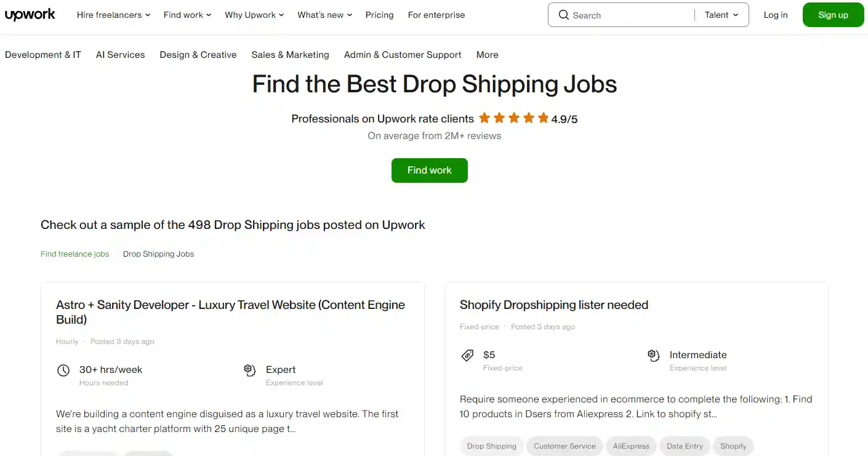Expand the Talent search category dropdown
The height and width of the screenshot is (456, 868).
720,15
